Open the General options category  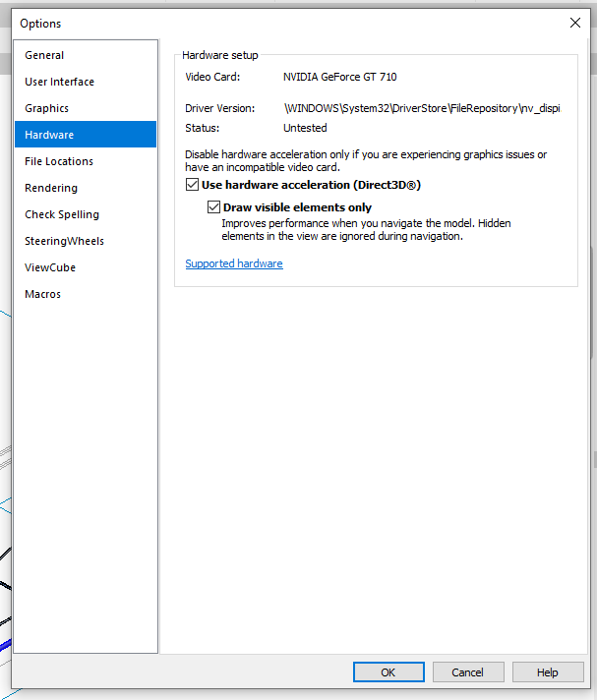pyautogui.click(x=86, y=55)
